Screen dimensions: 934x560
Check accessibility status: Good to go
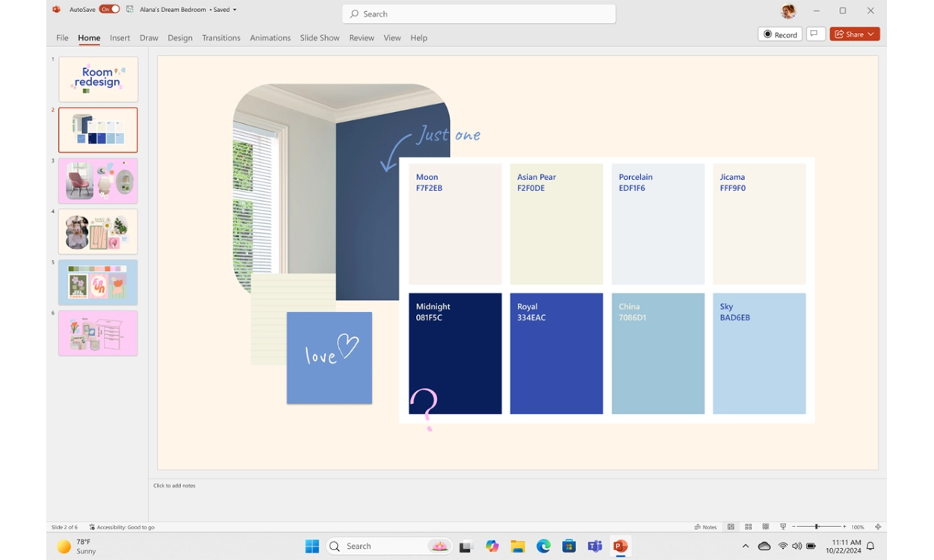click(122, 527)
